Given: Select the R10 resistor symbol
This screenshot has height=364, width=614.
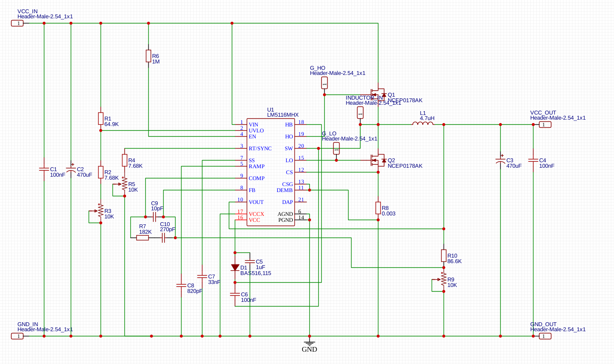Looking at the screenshot, I should coord(444,255).
